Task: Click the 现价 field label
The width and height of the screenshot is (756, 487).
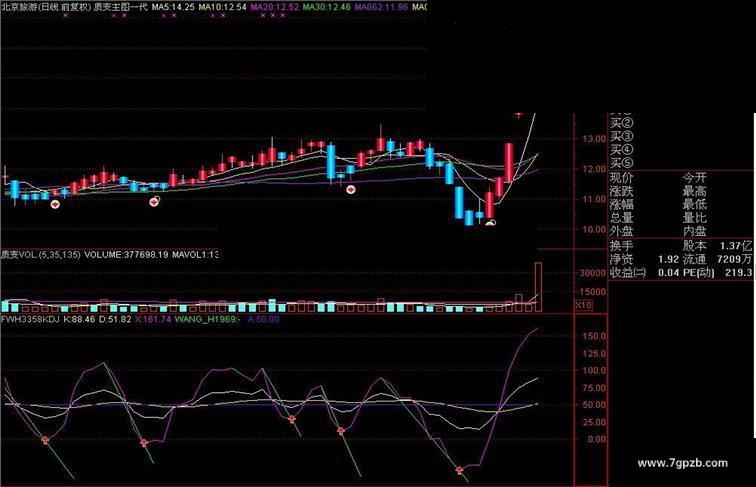Action: tap(621, 178)
